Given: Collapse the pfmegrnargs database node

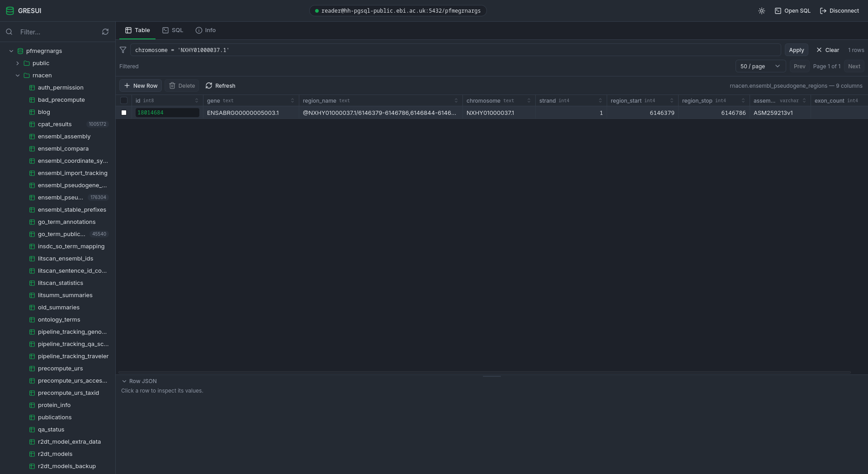Looking at the screenshot, I should 11,51.
